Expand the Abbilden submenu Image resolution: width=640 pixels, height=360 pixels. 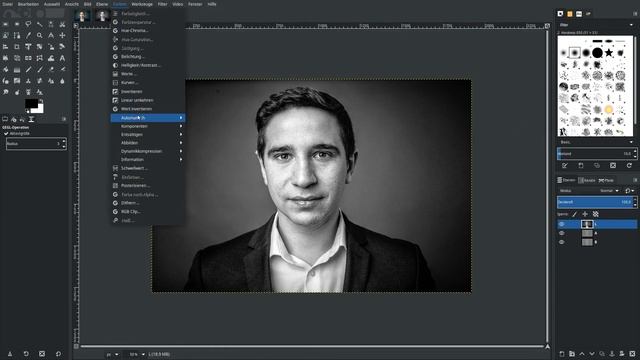(x=148, y=143)
